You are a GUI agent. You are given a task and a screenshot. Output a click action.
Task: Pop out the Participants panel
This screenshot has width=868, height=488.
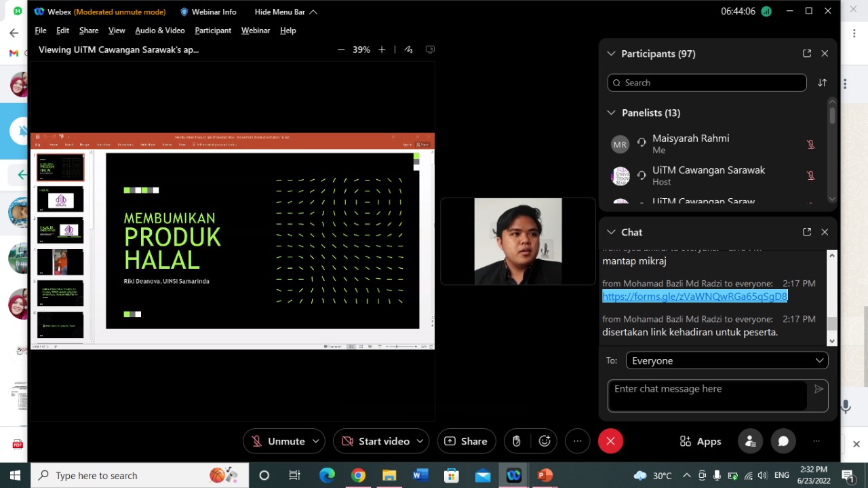807,54
